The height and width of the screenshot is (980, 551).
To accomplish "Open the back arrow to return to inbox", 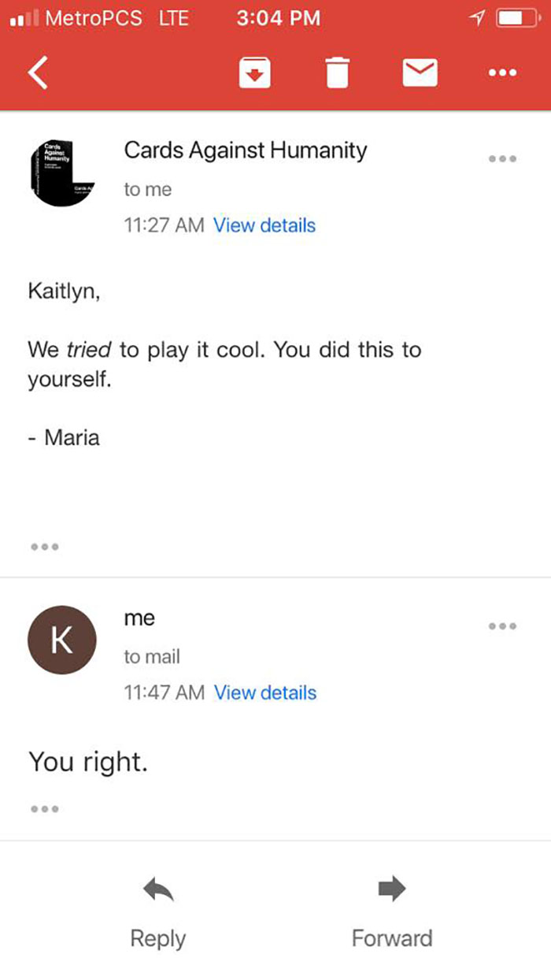I will (38, 72).
